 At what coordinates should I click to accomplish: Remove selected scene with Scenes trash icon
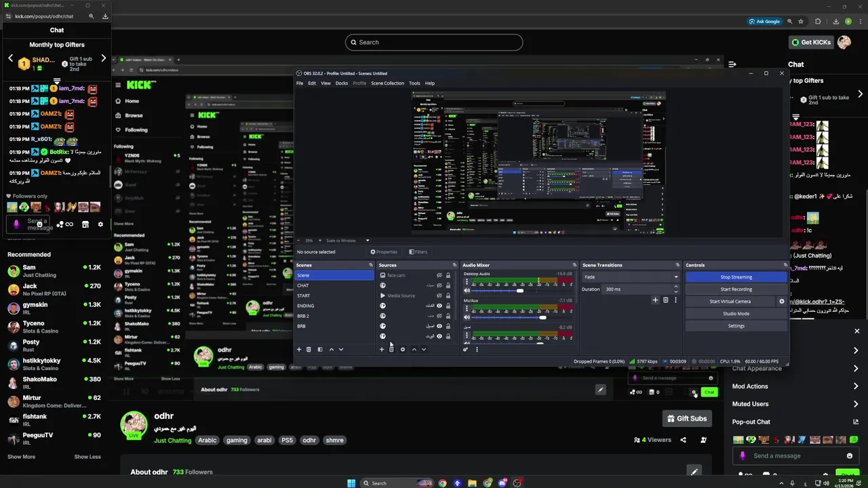(x=309, y=350)
